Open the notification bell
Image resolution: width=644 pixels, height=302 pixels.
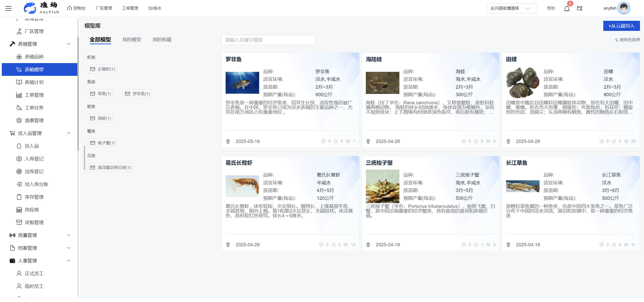click(x=566, y=9)
